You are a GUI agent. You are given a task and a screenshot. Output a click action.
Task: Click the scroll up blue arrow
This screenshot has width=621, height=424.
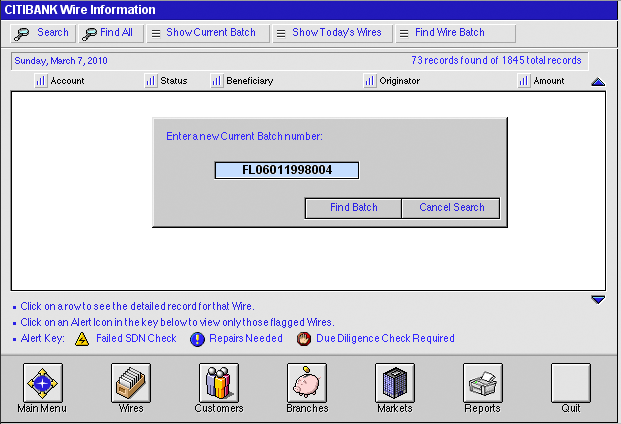[598, 82]
